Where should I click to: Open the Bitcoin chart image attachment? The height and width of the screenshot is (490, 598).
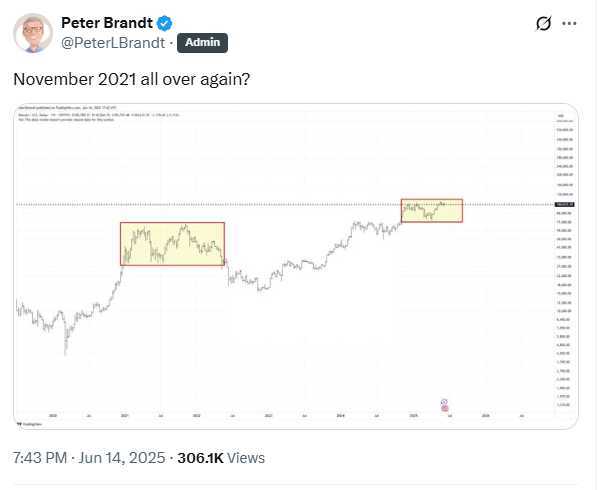(296, 266)
